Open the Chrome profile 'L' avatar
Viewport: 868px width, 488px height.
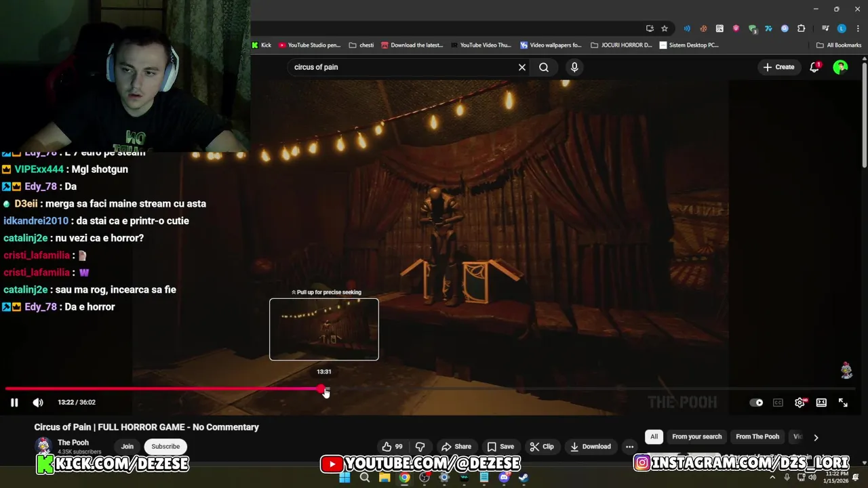[x=842, y=28]
